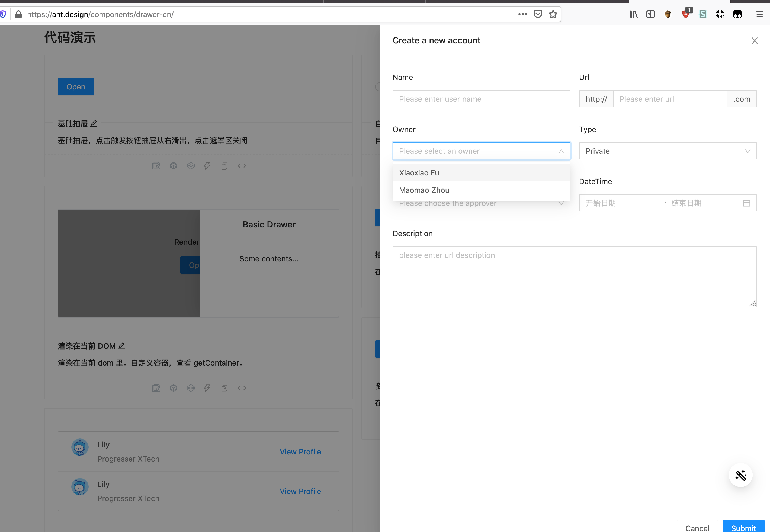Click the Open button in the basic demo
This screenshot has height=532, width=770.
[76, 86]
